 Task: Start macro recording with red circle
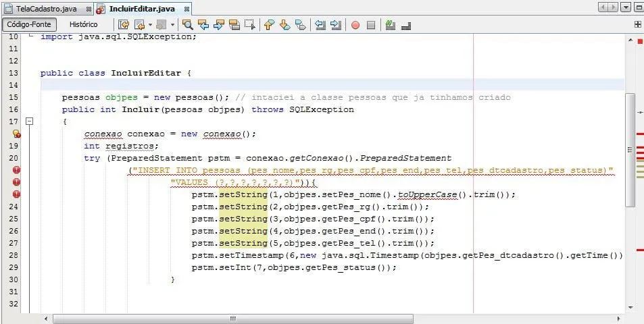355,25
